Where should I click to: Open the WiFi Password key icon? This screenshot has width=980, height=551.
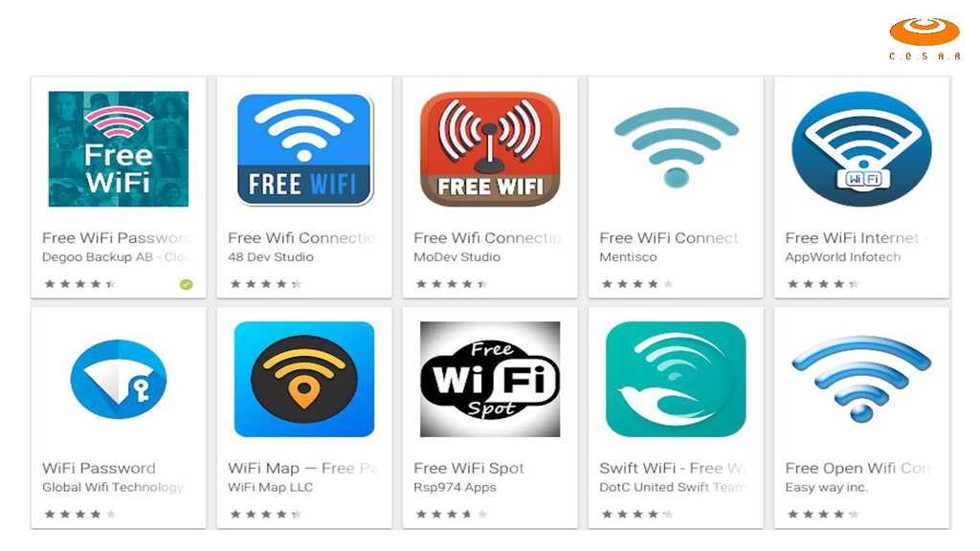point(118,379)
